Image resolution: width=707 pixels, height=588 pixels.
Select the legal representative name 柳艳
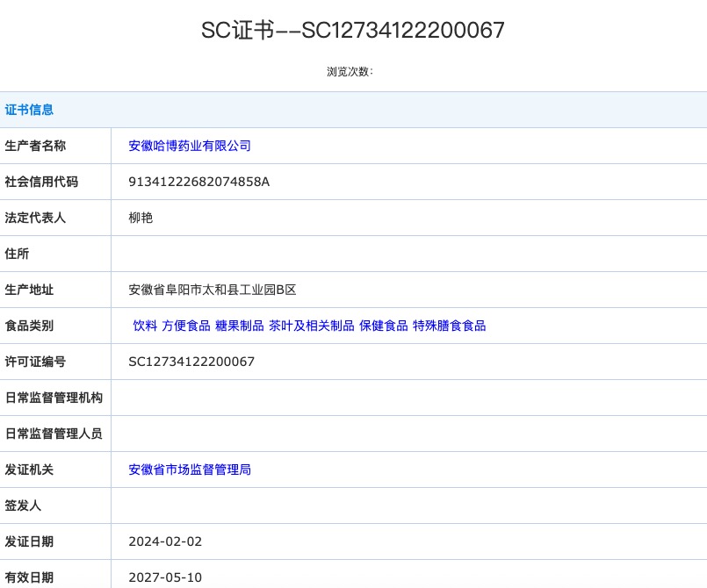[141, 218]
